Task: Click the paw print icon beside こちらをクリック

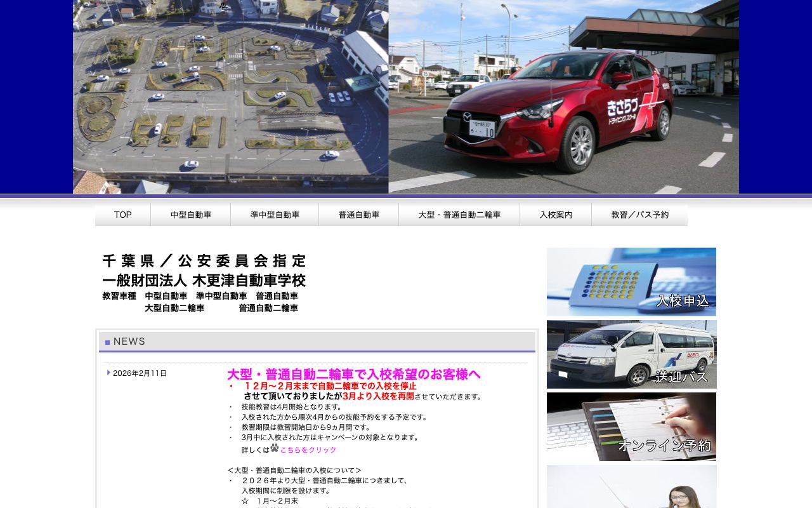Action: 273,448
